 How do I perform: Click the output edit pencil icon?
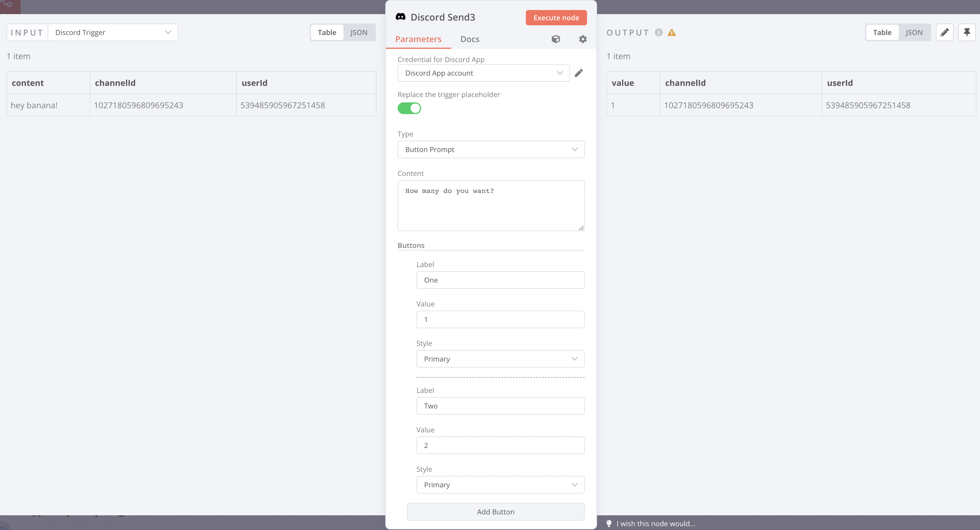point(944,32)
